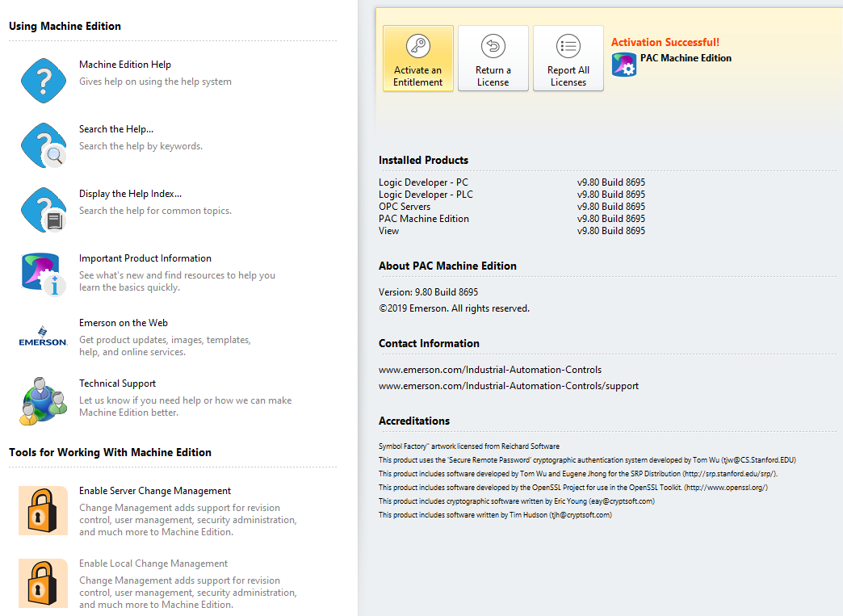Click the Technical Support globe icon
This screenshot has width=843, height=616.
[44, 401]
